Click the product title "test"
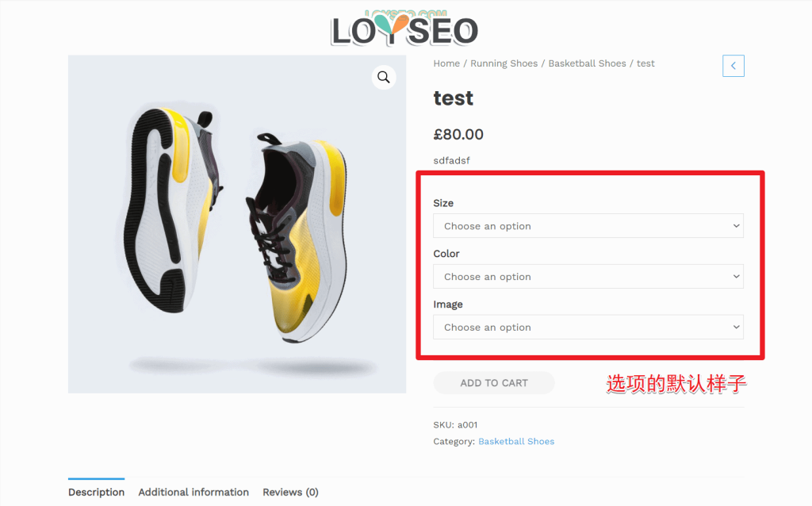Image resolution: width=812 pixels, height=506 pixels. (x=454, y=98)
